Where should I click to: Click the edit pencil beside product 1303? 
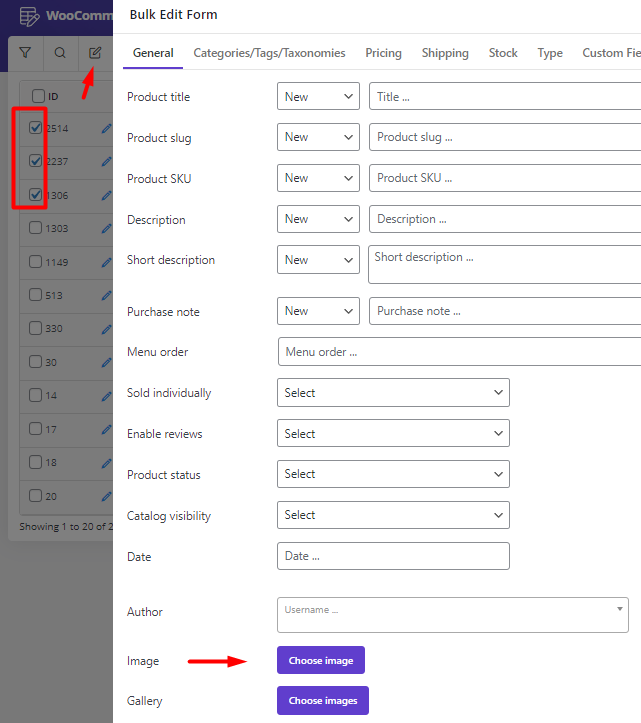point(107,228)
